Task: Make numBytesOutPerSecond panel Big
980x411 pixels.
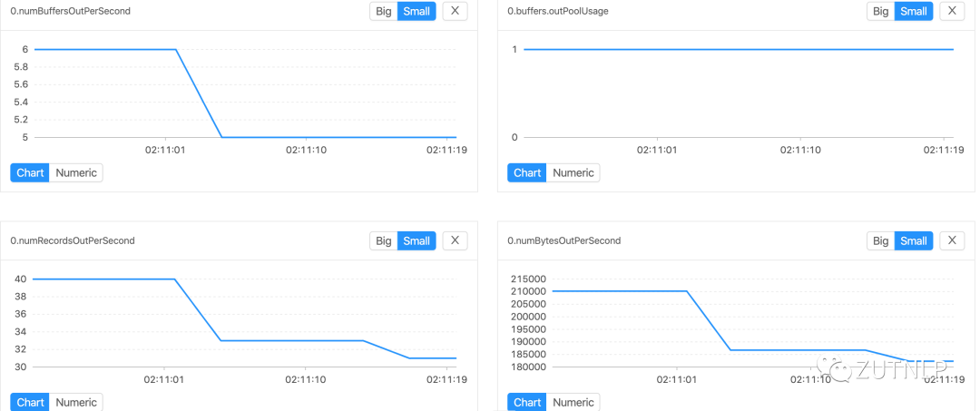Action: coord(880,240)
